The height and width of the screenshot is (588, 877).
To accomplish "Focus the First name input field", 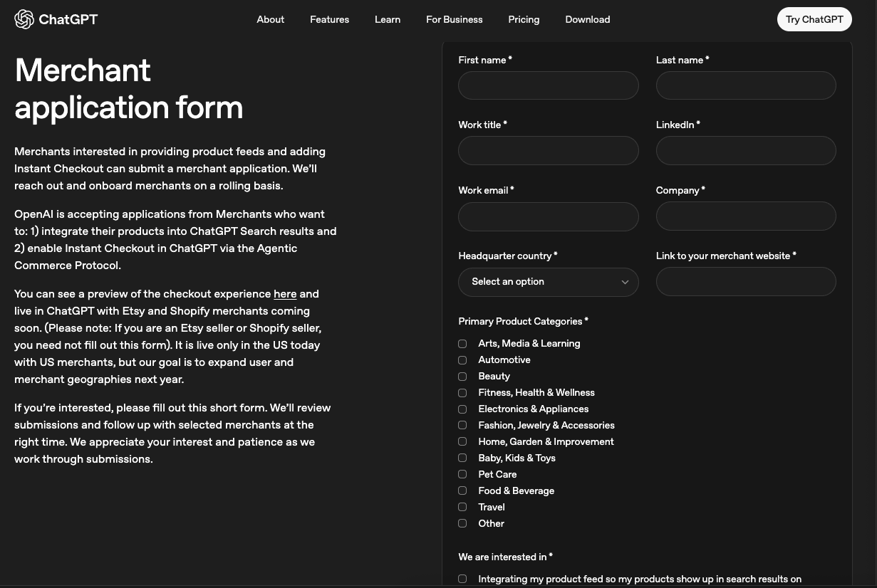I will [549, 85].
